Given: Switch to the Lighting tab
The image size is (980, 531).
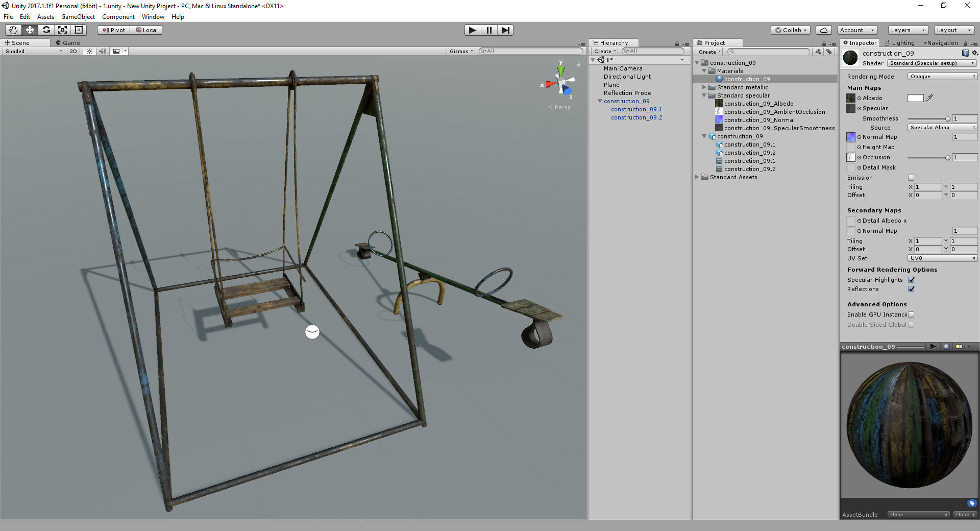Looking at the screenshot, I should [x=900, y=43].
